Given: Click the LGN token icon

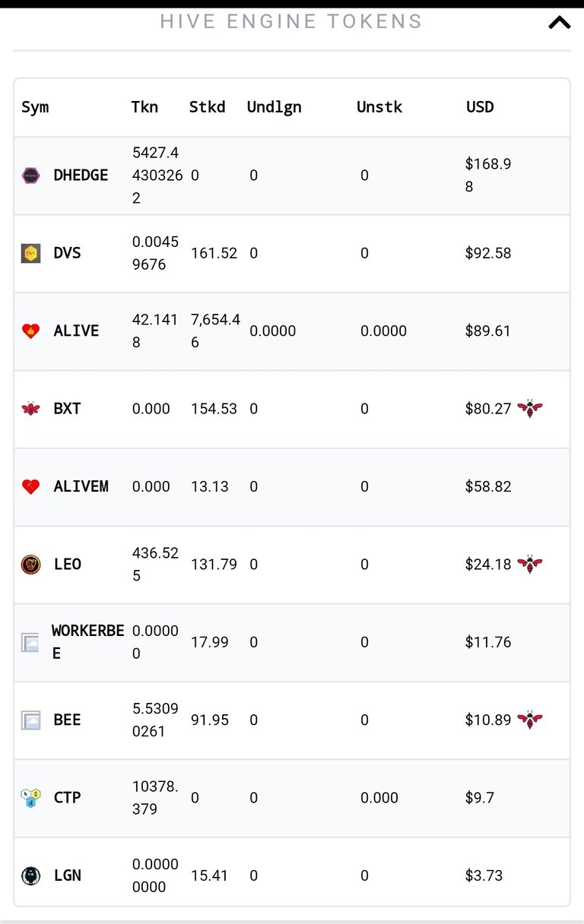Looking at the screenshot, I should click(x=30, y=875).
